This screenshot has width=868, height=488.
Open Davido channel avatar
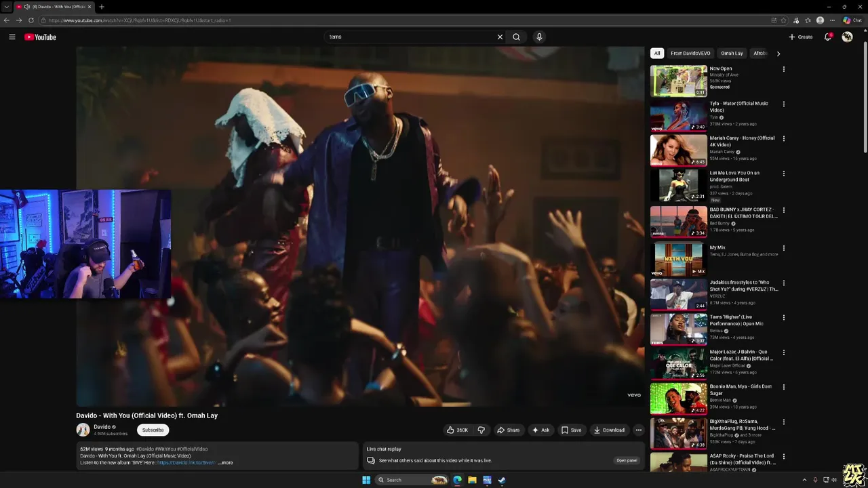(x=83, y=430)
